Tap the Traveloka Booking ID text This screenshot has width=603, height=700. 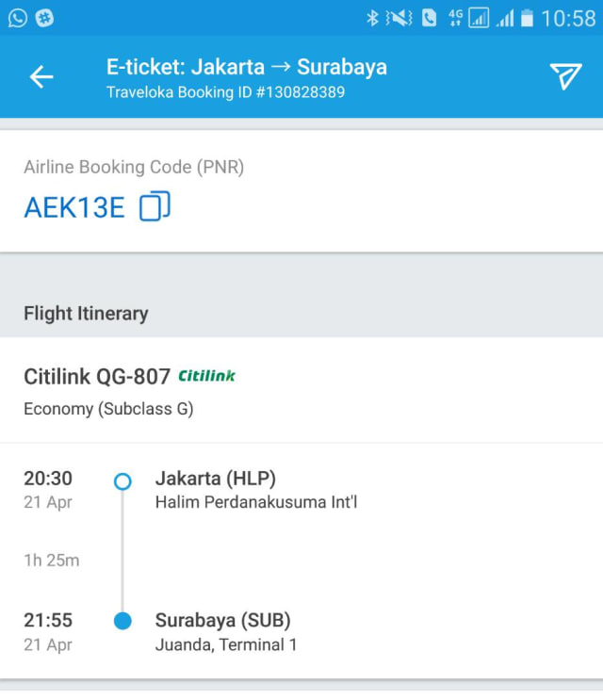point(225,92)
